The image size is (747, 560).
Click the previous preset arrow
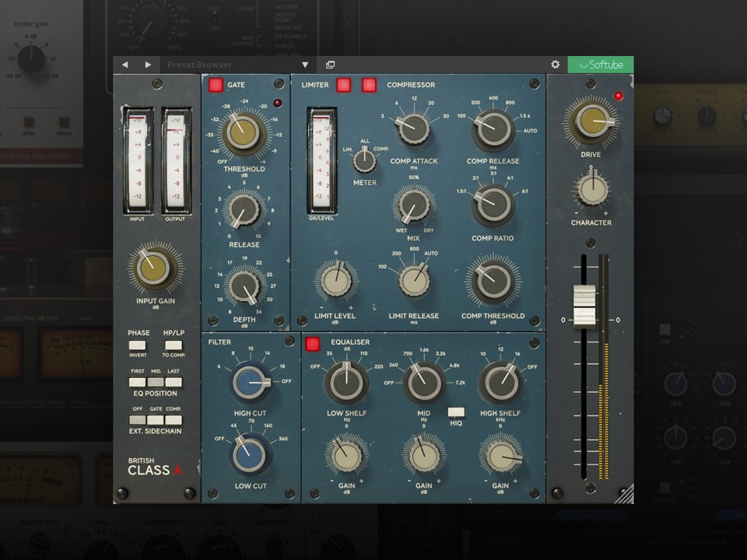click(x=124, y=65)
